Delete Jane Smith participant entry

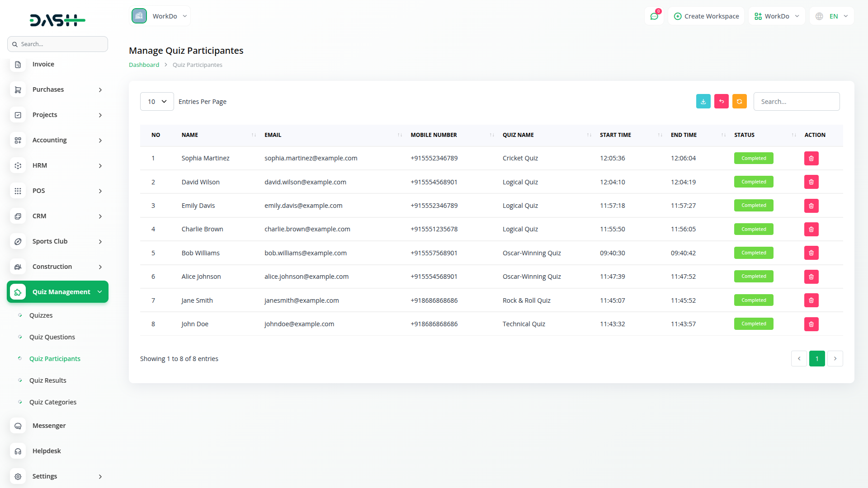pos(811,300)
